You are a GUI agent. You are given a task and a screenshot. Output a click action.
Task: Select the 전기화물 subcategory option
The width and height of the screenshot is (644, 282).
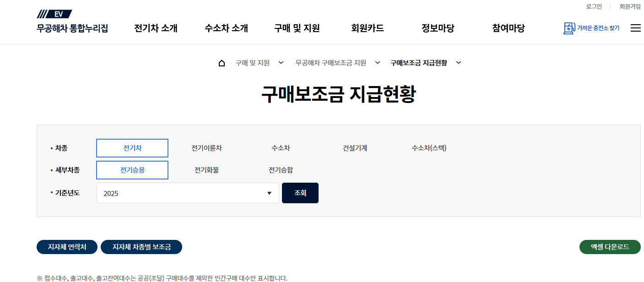pos(206,170)
